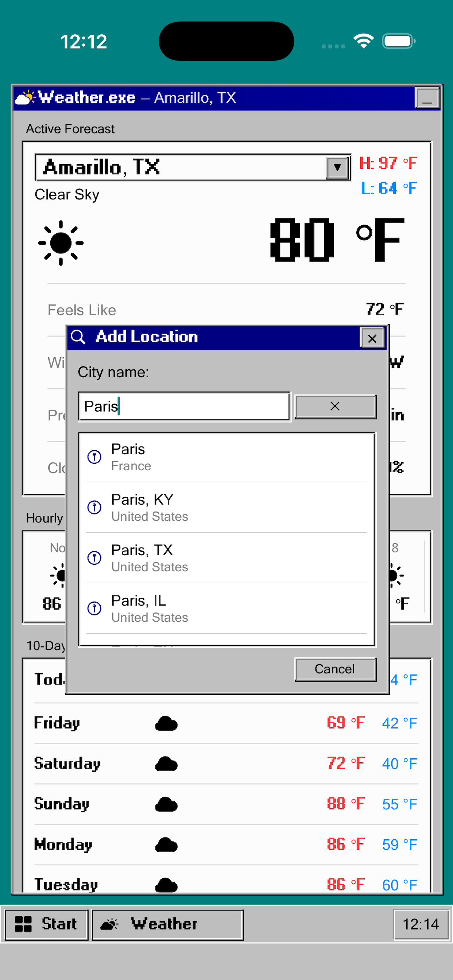Click the pin icon beside Paris, KY
Screen dimensions: 453x980
tap(94, 507)
